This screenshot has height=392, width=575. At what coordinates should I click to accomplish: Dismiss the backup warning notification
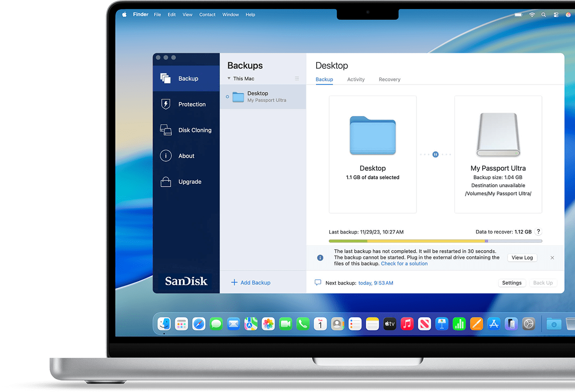[552, 258]
